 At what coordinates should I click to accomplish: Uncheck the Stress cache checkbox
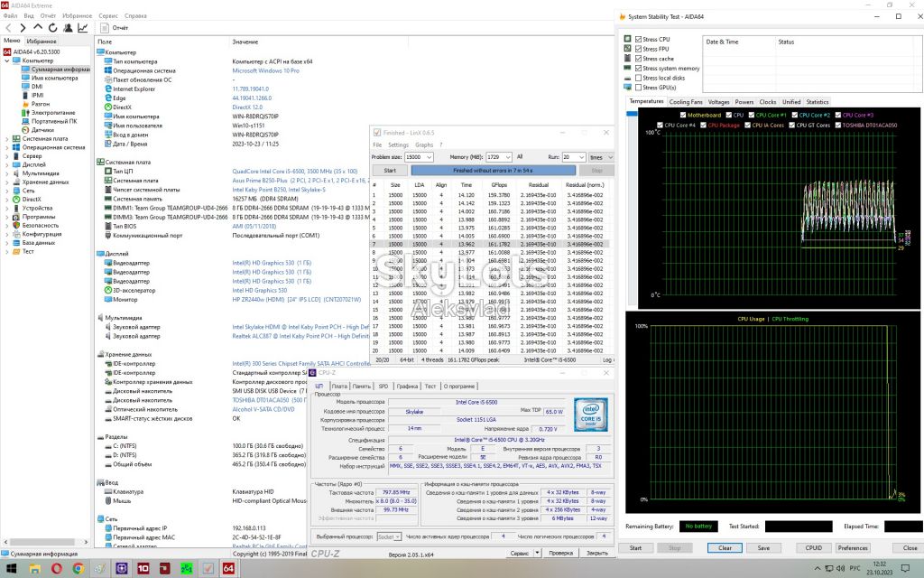(638, 59)
